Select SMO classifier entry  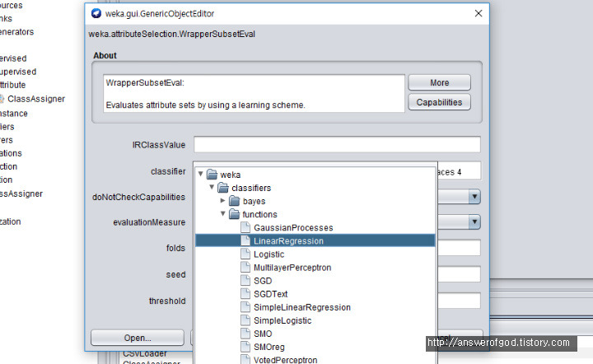[x=263, y=334]
